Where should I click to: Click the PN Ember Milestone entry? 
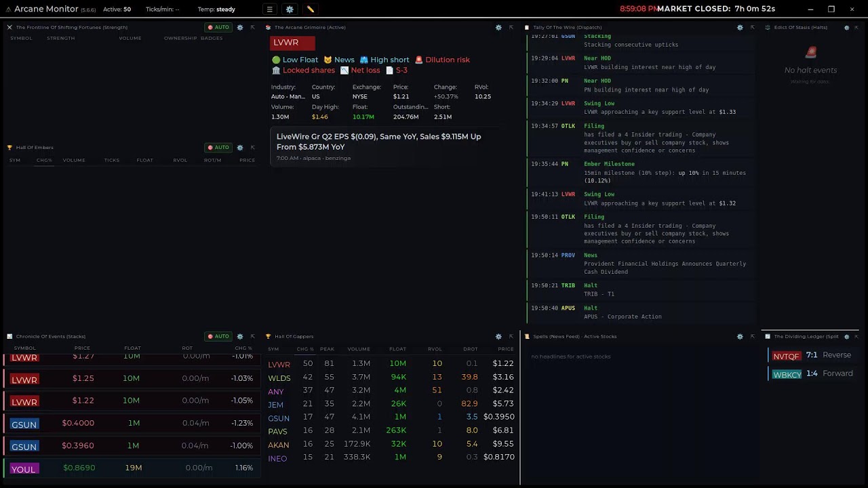(x=641, y=172)
